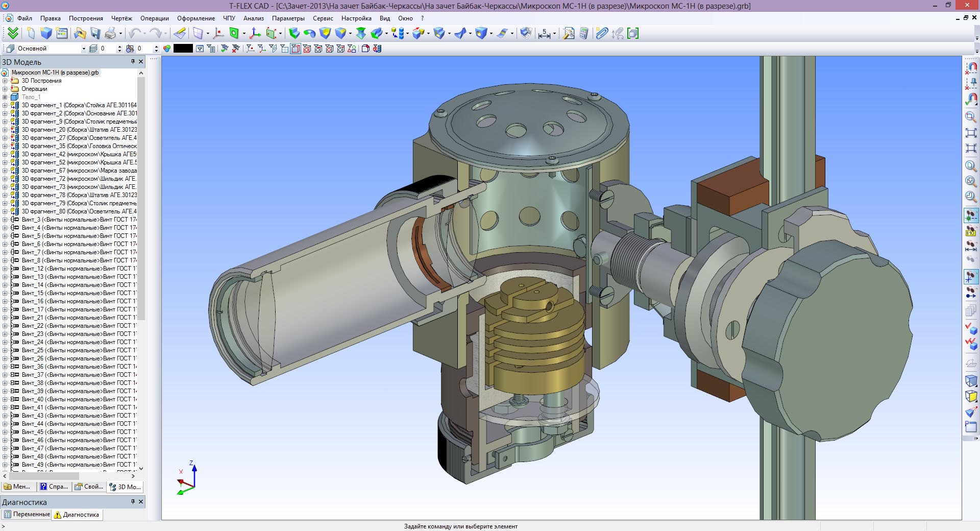
Task: Increase the priority value stepper
Action: 156,46
